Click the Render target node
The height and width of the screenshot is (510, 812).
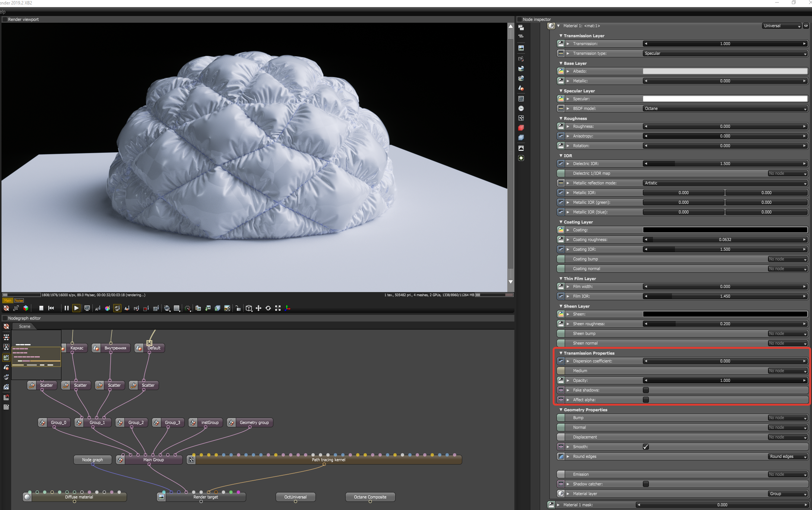(205, 497)
